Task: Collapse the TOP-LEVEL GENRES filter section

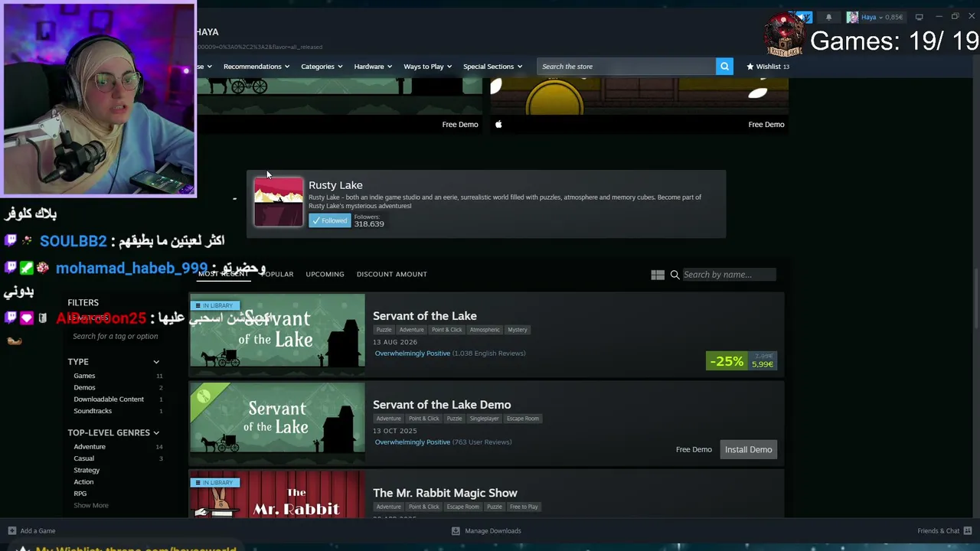Action: pos(156,432)
